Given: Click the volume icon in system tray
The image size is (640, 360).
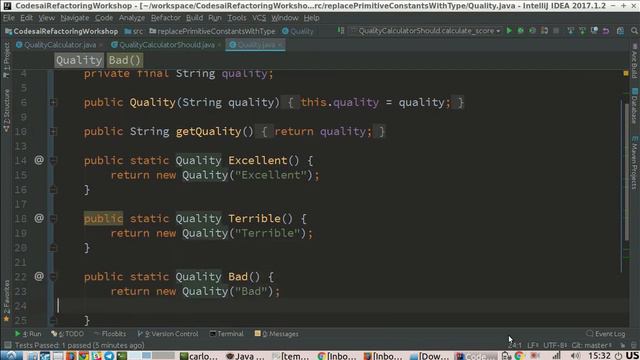Looking at the screenshot, I should click(576, 356).
